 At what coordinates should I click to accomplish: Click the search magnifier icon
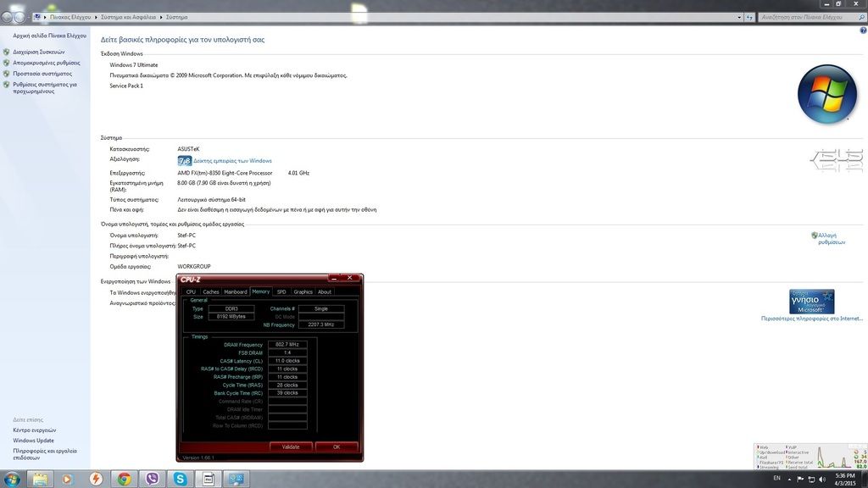coord(861,17)
